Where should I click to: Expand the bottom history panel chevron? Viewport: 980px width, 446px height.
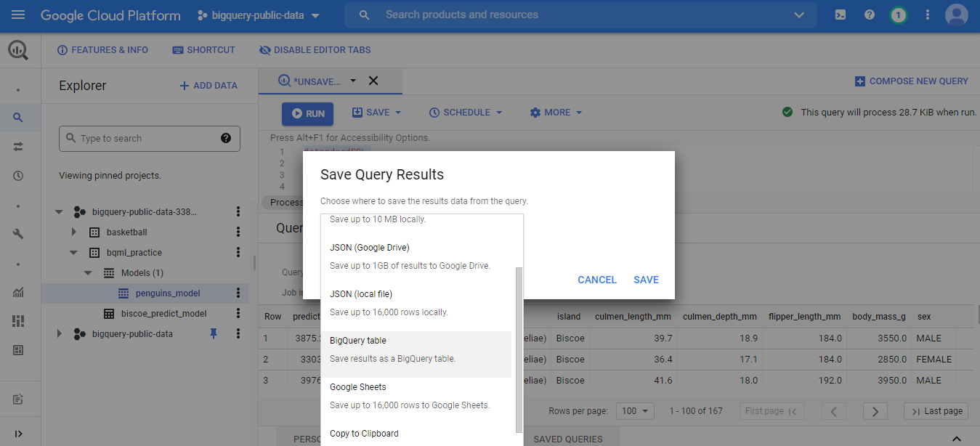(957, 438)
